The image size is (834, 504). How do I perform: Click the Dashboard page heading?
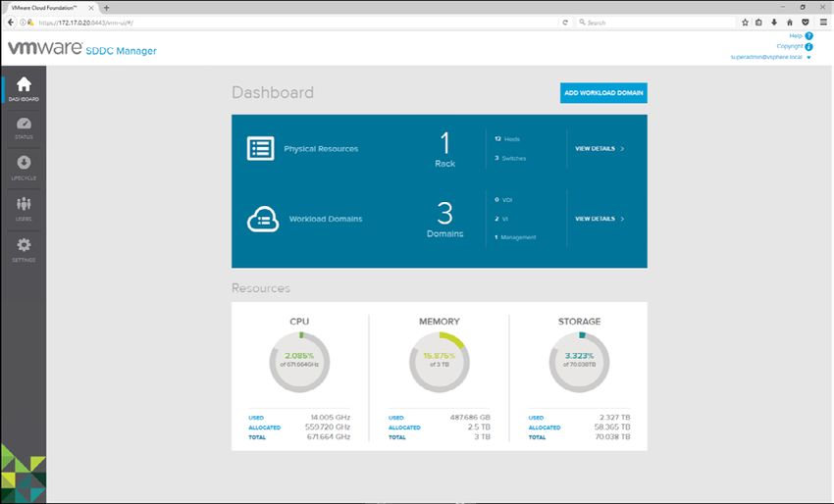pyautogui.click(x=273, y=92)
